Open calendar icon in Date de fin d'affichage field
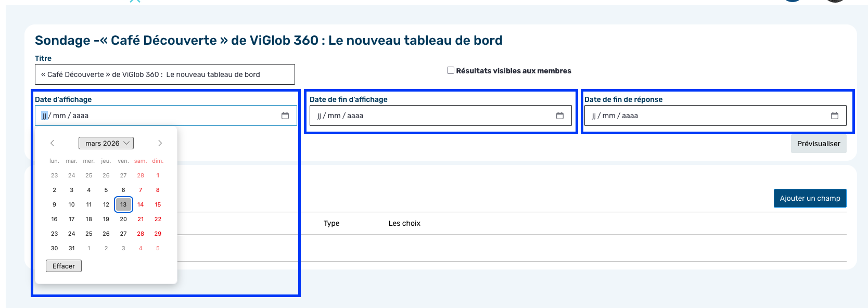 point(560,115)
